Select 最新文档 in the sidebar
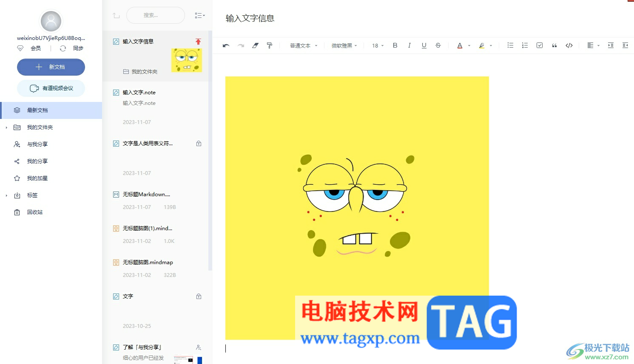634x364 pixels. 51,110
